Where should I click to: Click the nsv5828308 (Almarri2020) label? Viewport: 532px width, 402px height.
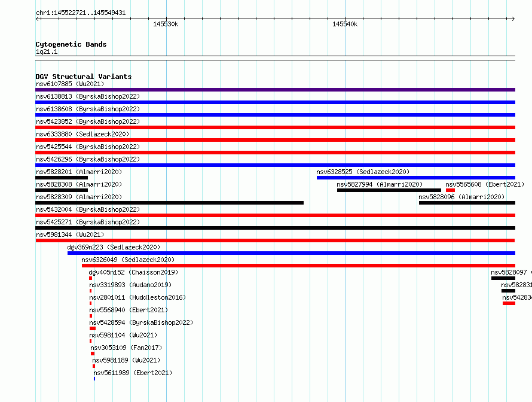79,184
